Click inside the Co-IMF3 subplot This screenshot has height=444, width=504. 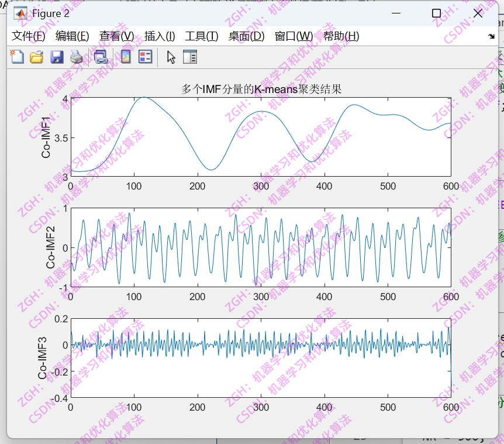coord(261,358)
